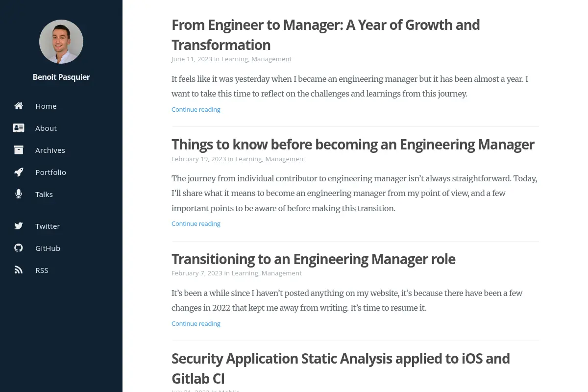Click the Archives box icon

tap(19, 150)
